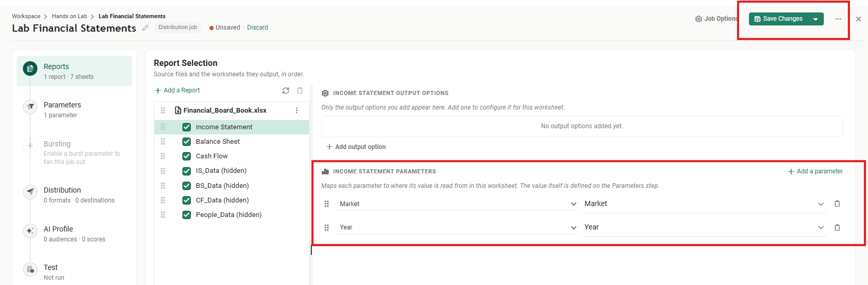Uncheck the Balance Sheet checkbox
868x285 pixels.
(187, 142)
